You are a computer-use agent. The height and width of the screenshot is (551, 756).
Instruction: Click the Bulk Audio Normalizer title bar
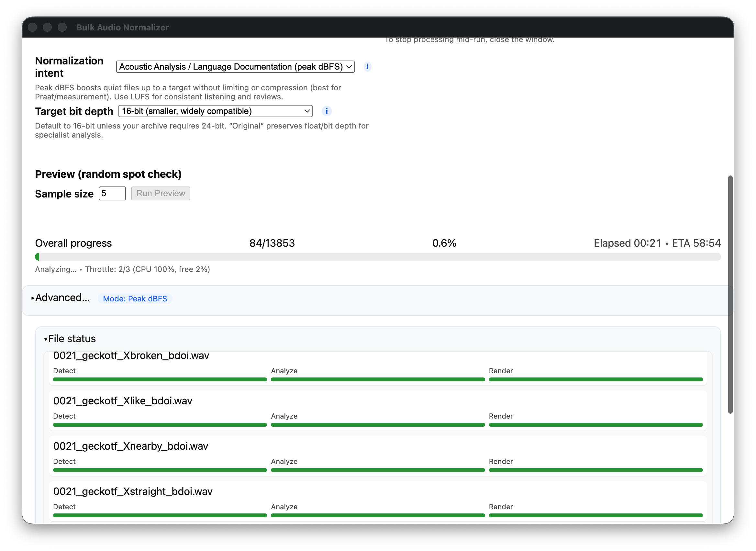tap(122, 27)
